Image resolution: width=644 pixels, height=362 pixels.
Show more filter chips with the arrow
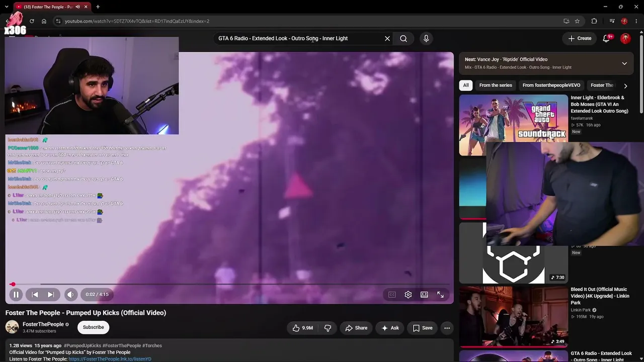(x=625, y=86)
